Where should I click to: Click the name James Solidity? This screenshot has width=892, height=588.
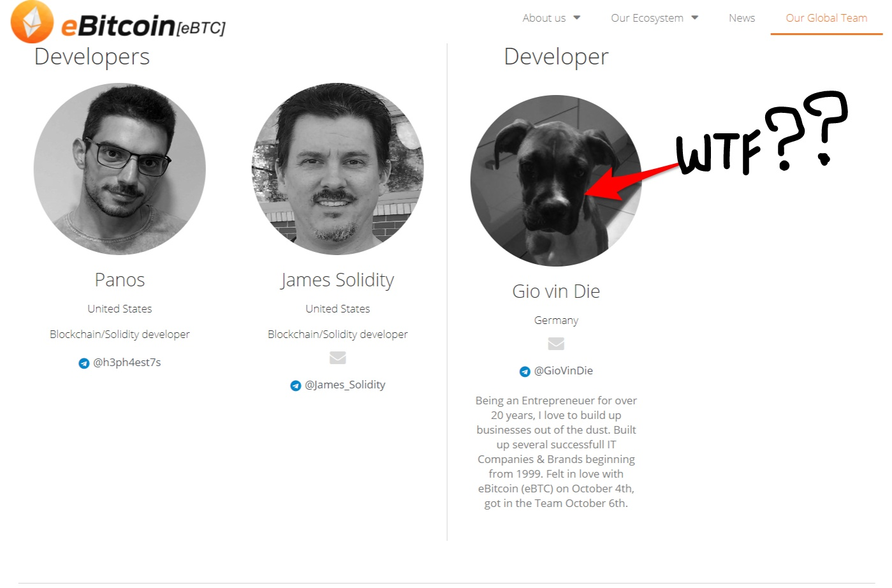pos(338,280)
